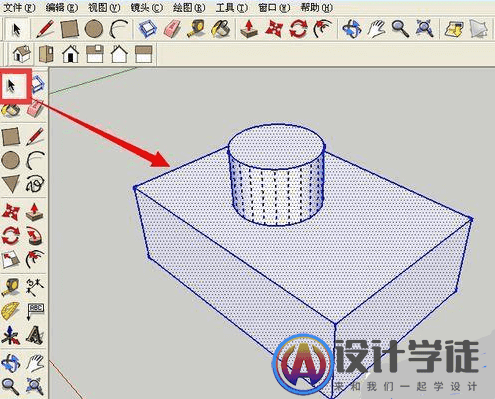The height and width of the screenshot is (399, 495).
Task: Switch to Iso view with the 3D house icon
Action: [21, 54]
